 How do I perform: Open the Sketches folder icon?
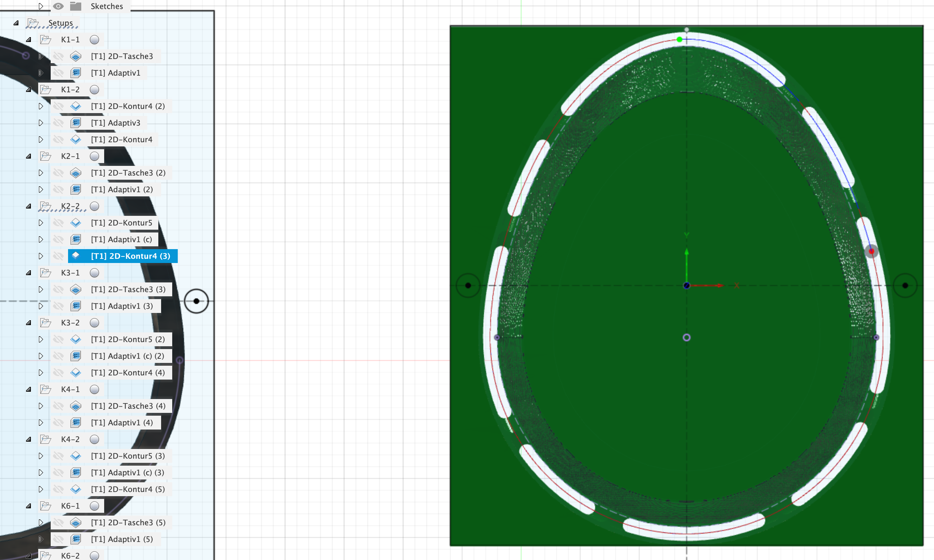point(76,6)
